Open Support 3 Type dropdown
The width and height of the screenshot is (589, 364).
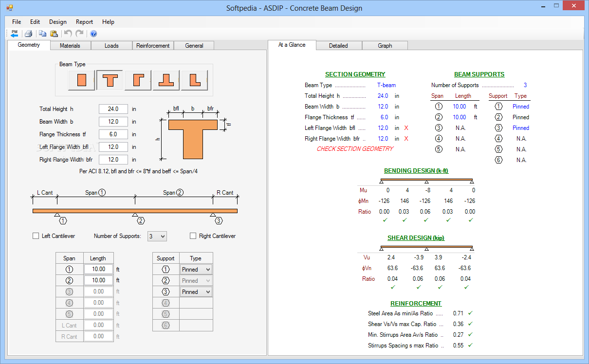tap(196, 292)
